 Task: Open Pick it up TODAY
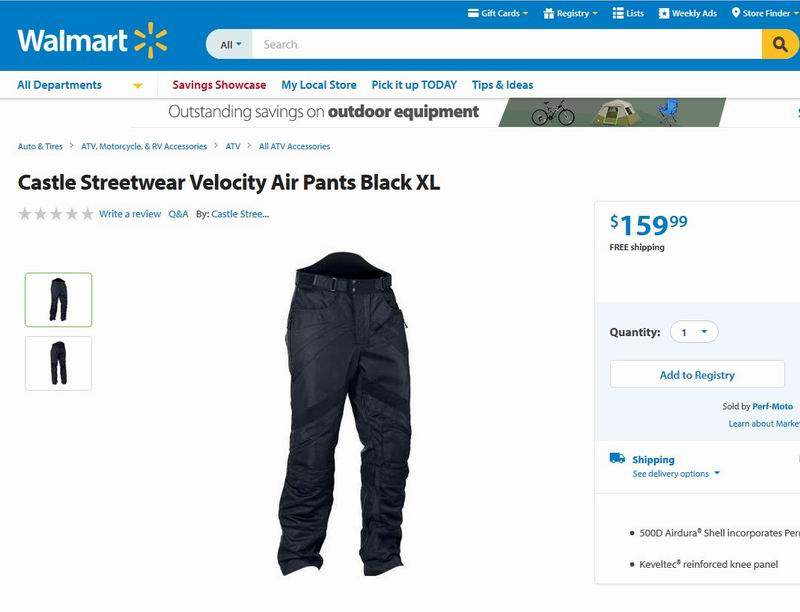click(x=414, y=85)
